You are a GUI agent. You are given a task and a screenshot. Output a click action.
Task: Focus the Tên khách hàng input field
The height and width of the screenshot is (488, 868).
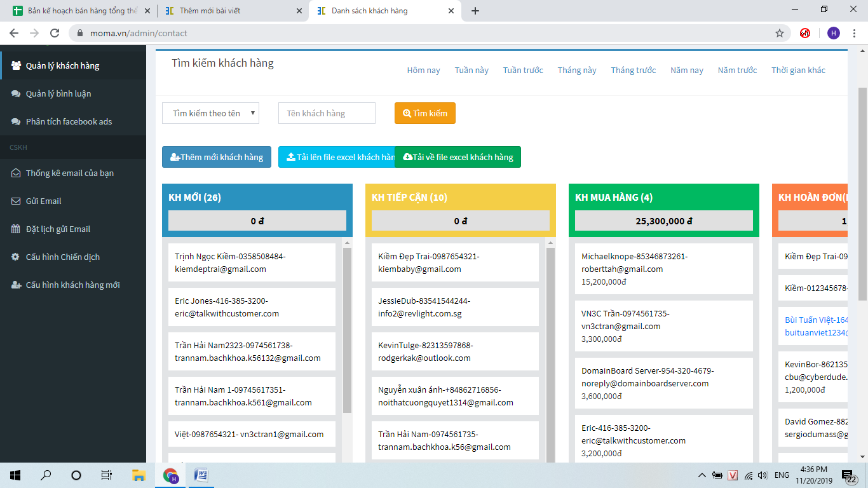point(327,113)
